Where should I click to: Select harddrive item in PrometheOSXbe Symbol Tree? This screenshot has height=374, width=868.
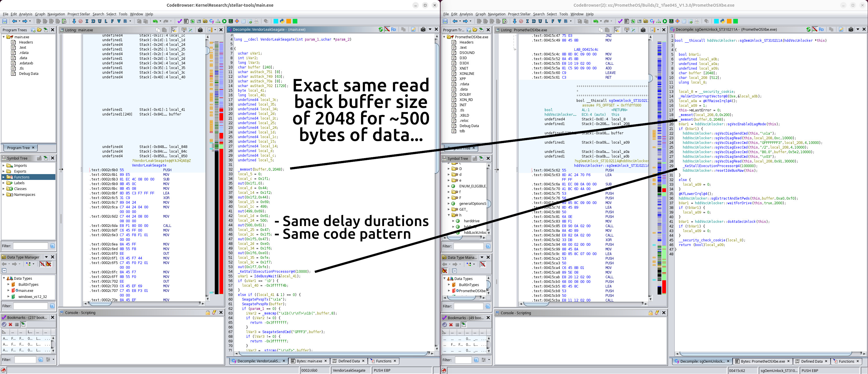click(472, 221)
